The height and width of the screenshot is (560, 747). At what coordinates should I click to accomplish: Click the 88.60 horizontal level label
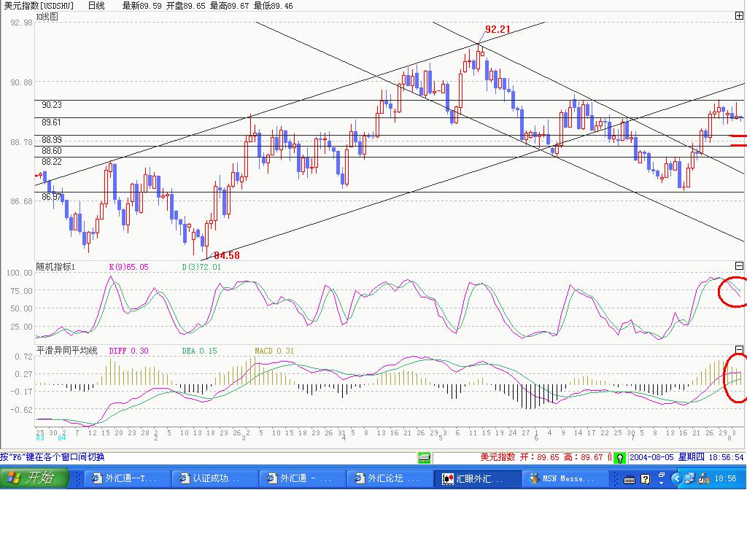click(x=52, y=151)
